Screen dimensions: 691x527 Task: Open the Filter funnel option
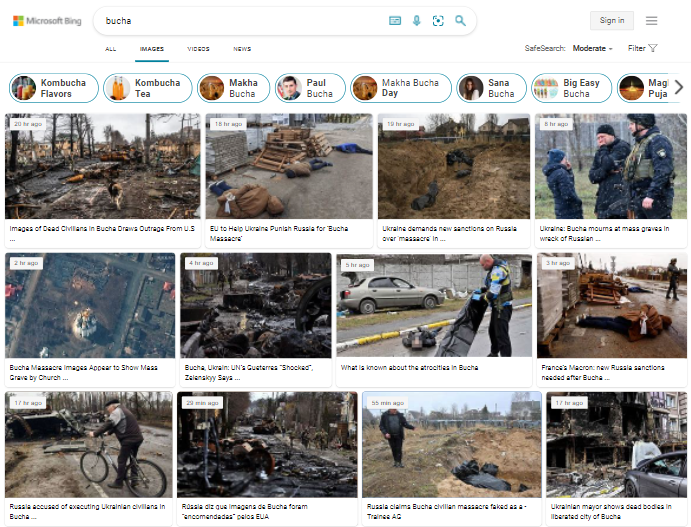643,48
